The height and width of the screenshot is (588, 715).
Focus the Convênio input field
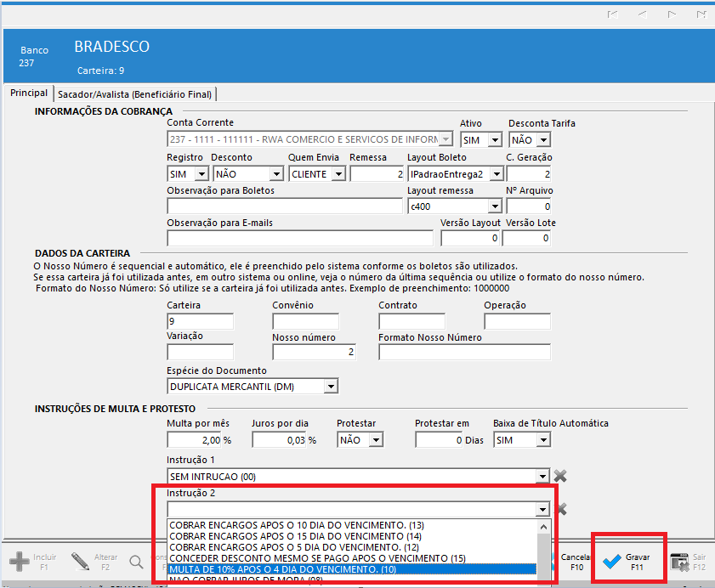tap(306, 321)
